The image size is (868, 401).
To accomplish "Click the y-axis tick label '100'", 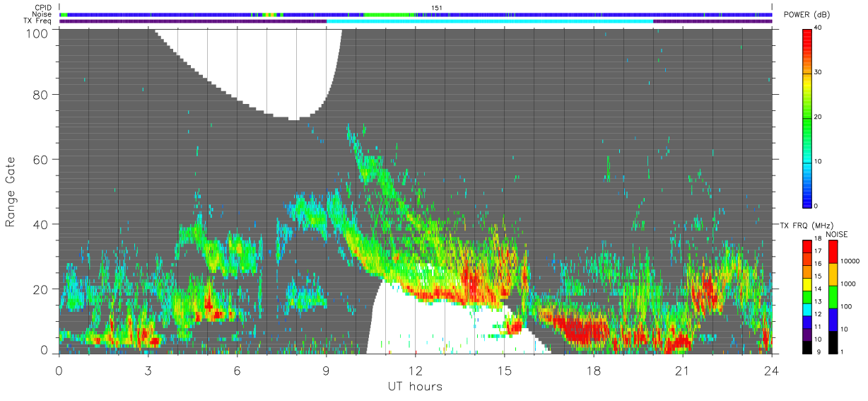I will (x=37, y=33).
